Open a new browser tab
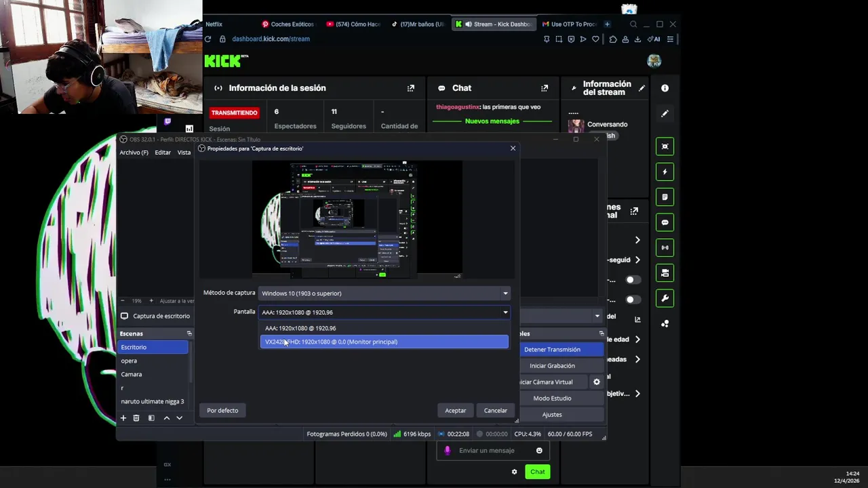The height and width of the screenshot is (488, 868). pos(607,24)
